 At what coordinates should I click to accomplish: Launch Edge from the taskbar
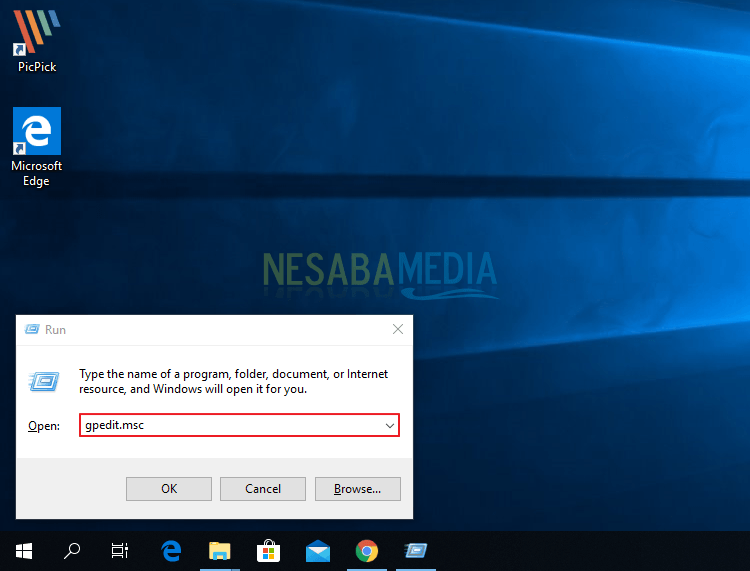(171, 551)
